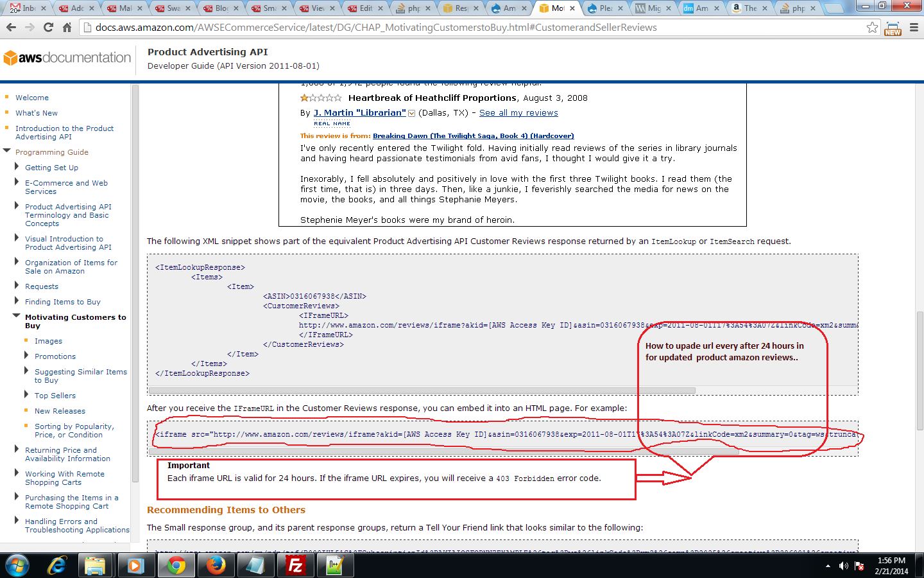Expand the Top Sellers sub-node
Viewport: 924px width, 578px height.
pos(26,394)
